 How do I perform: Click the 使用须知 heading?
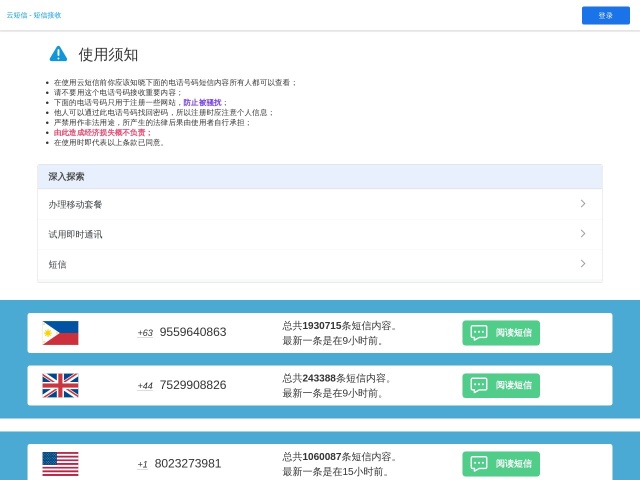click(108, 55)
